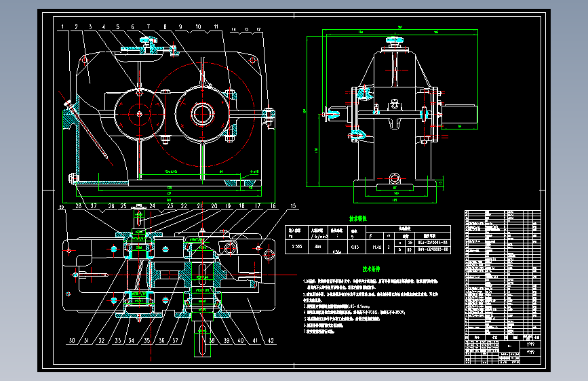Click part callout number 20 in plan view

214,206
